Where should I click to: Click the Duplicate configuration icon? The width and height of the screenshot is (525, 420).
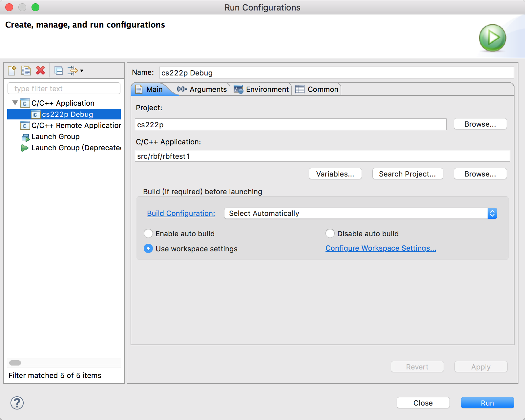26,71
